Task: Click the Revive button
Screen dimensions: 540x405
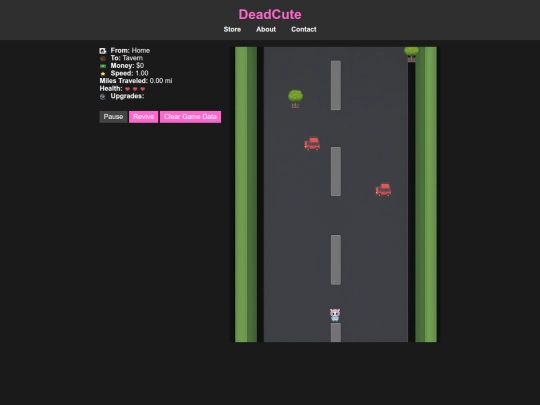Action: [x=144, y=117]
